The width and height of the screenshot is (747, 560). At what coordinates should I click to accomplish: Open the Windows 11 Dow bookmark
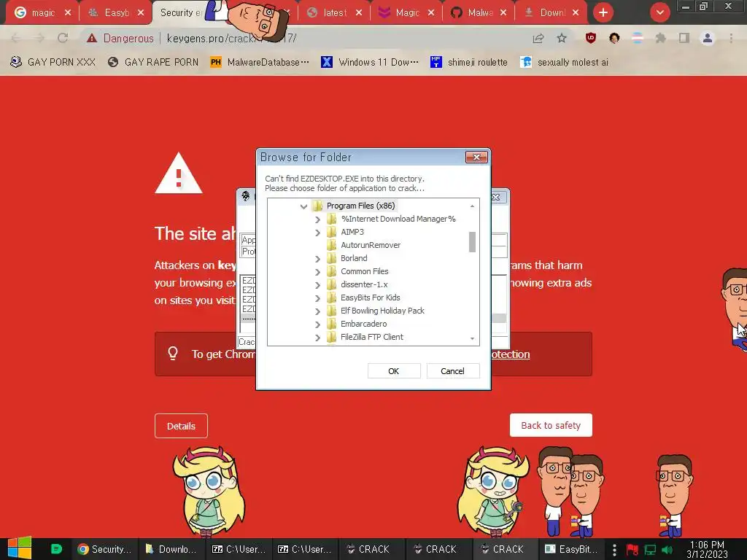pos(370,62)
